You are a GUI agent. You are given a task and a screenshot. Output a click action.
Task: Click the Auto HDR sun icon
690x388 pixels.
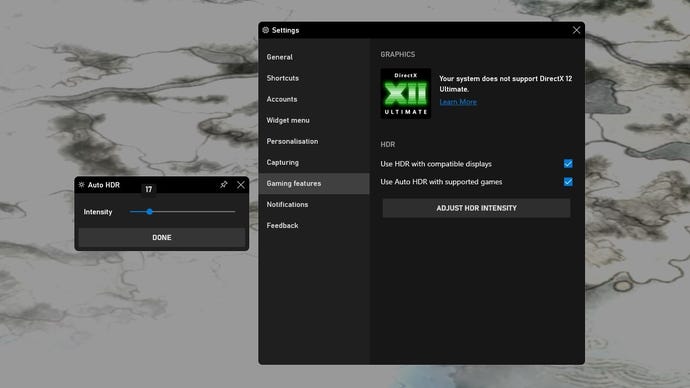pyautogui.click(x=81, y=185)
